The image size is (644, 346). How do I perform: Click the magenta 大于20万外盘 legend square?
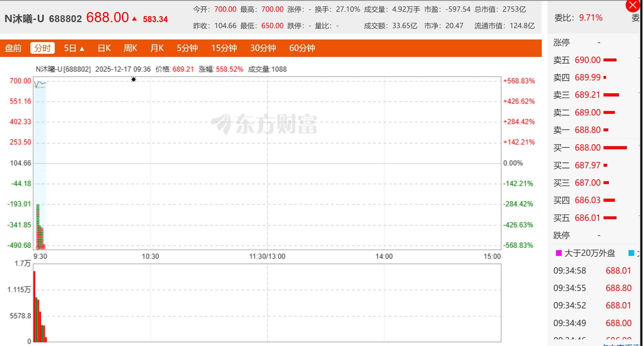(559, 253)
